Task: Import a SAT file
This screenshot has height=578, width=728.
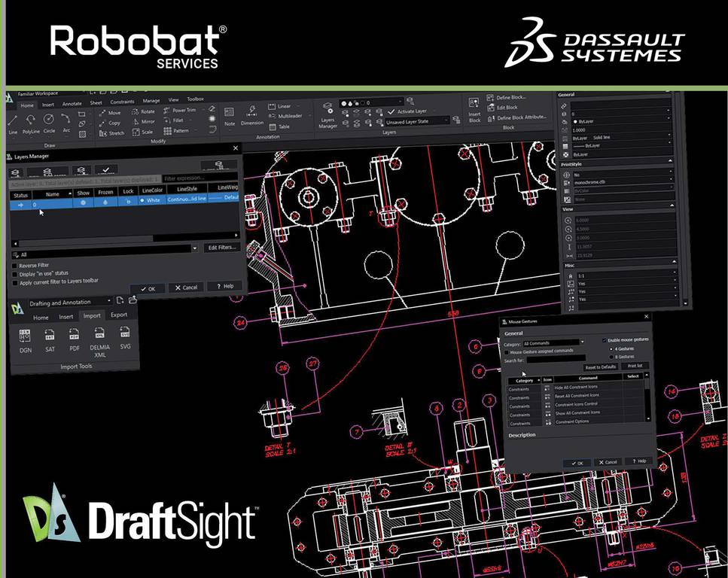Action: (x=50, y=340)
